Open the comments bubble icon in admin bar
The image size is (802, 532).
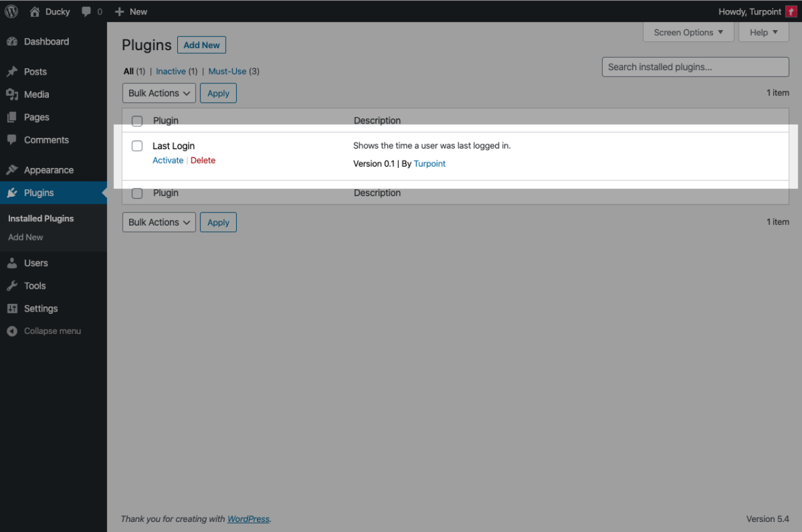click(x=86, y=12)
